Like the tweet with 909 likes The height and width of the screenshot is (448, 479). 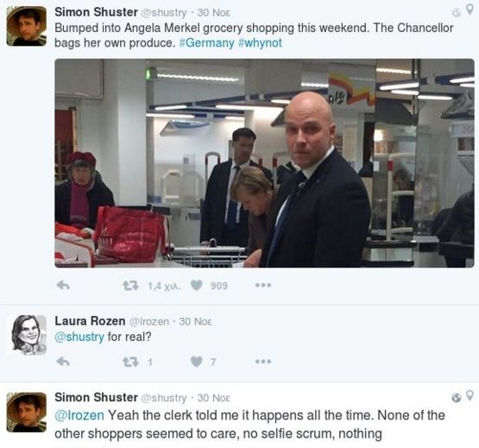[x=197, y=286]
